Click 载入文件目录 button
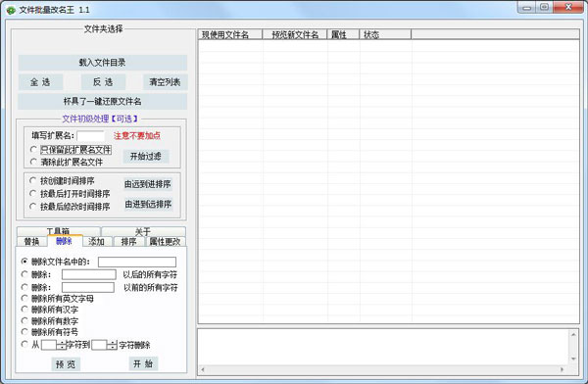This screenshot has height=384, width=588. pos(102,63)
